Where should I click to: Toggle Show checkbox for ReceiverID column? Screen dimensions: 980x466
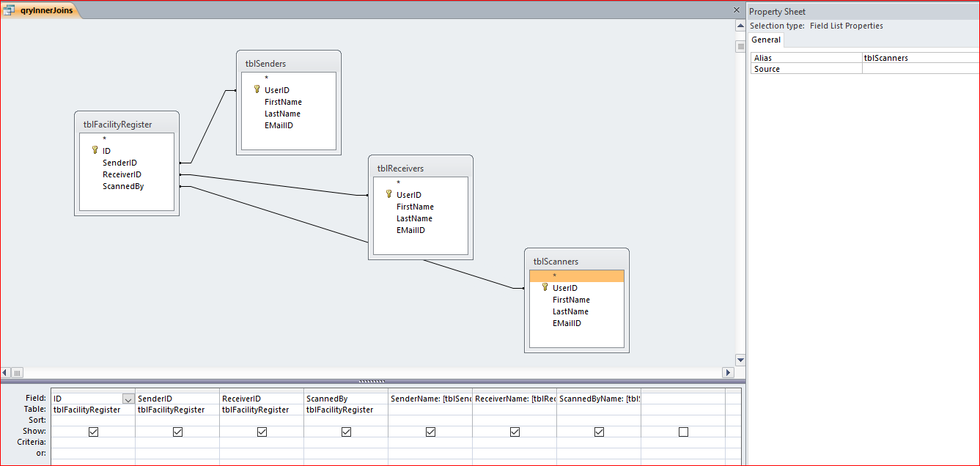point(262,432)
